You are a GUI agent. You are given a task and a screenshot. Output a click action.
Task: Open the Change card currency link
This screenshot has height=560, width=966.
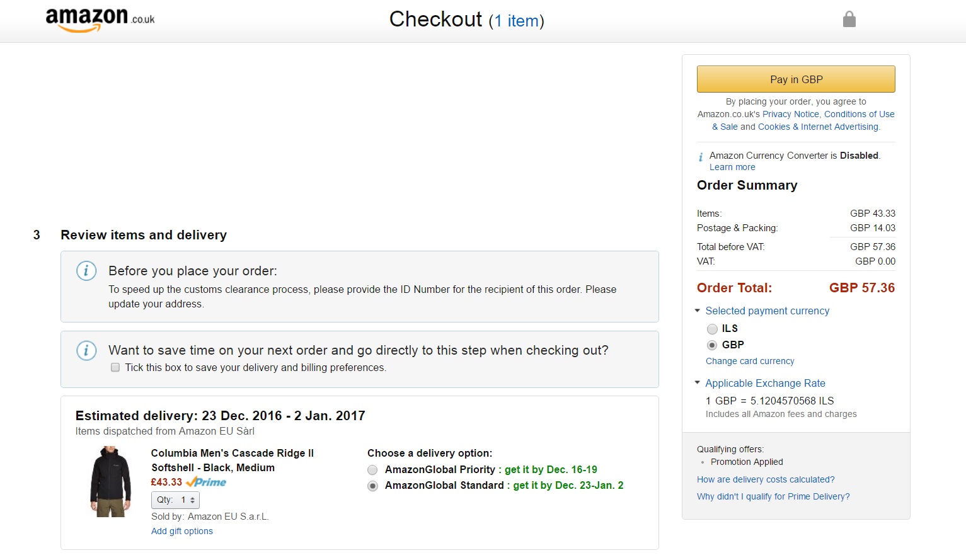click(749, 361)
